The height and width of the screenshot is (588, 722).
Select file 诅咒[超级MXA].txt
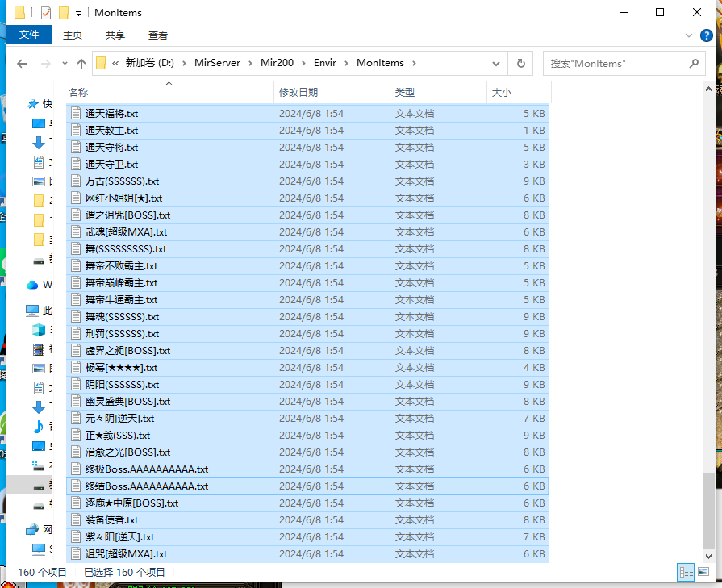(x=307, y=554)
